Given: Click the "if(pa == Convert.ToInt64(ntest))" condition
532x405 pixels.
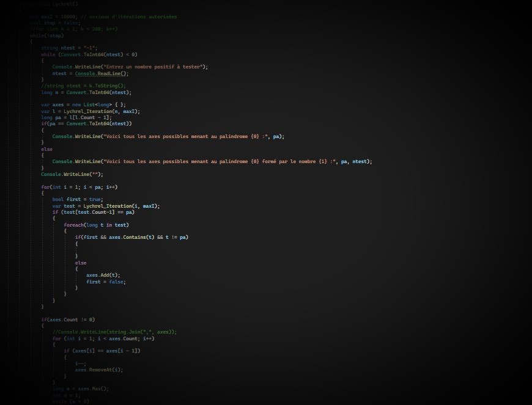Looking at the screenshot, I should click(86, 124).
